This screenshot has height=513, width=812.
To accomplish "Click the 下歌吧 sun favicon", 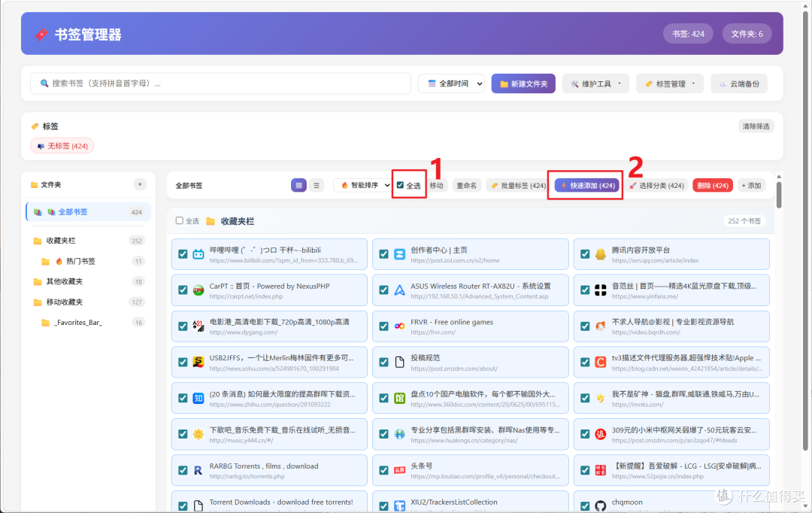I will (198, 434).
